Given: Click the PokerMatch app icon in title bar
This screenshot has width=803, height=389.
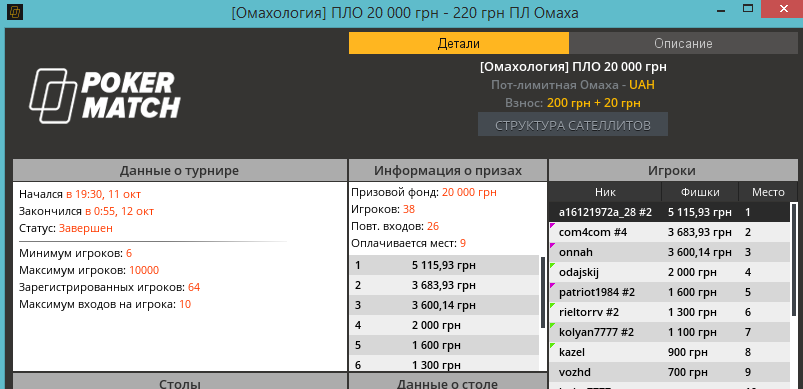Looking at the screenshot, I should [15, 12].
